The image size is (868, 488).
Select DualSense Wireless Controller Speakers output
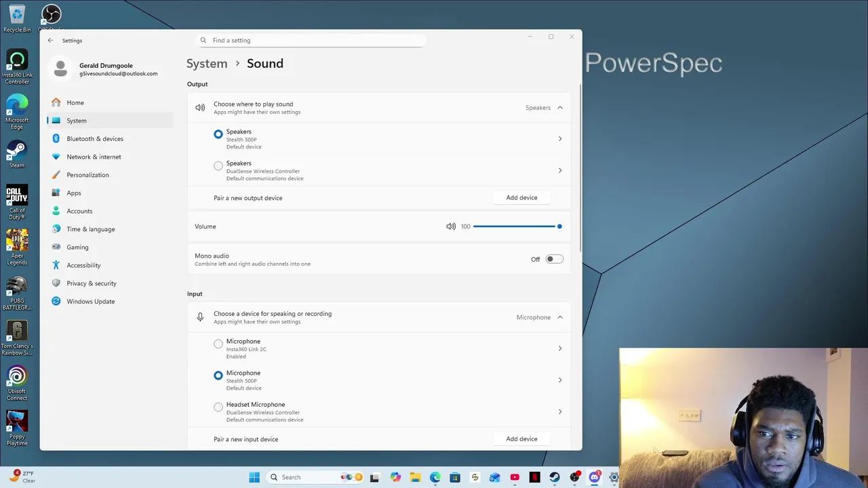point(218,165)
